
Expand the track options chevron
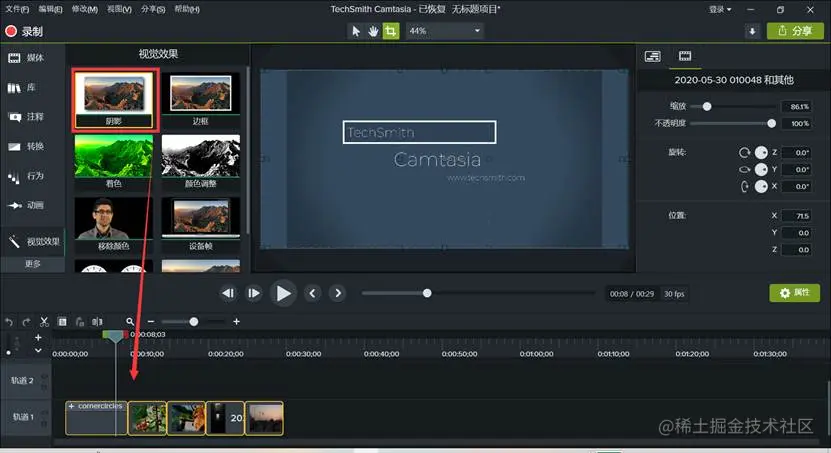point(38,350)
